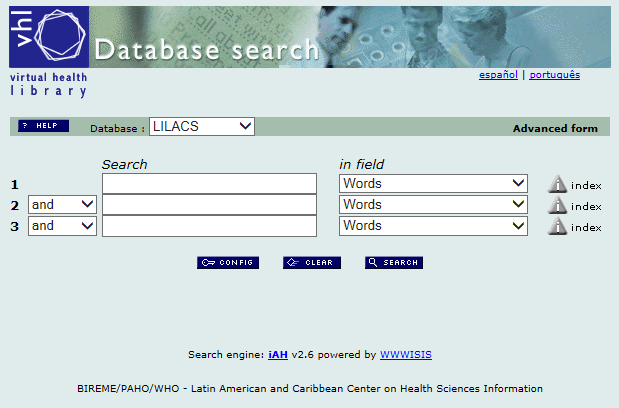
Task: Click the 'Advanced form' label
Action: pos(555,129)
